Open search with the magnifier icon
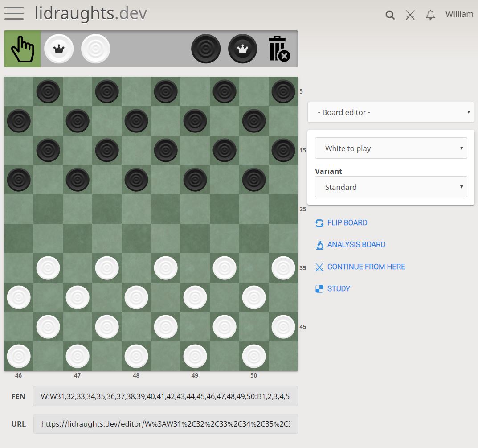 click(390, 15)
